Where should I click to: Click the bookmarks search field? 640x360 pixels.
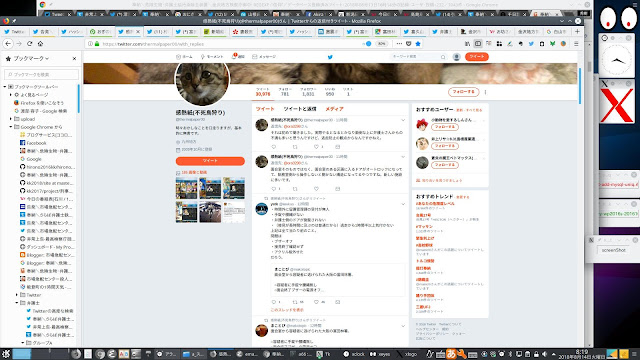point(41,74)
